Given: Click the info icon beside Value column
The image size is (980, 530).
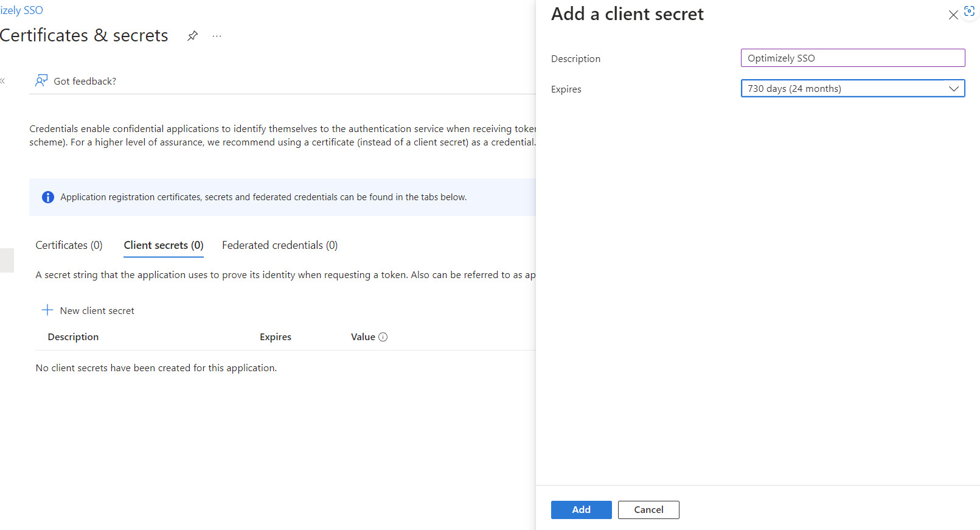Looking at the screenshot, I should [383, 337].
